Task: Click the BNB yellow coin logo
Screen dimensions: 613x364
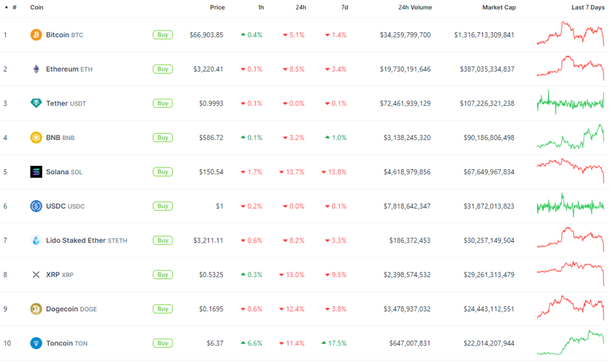Action: click(36, 138)
